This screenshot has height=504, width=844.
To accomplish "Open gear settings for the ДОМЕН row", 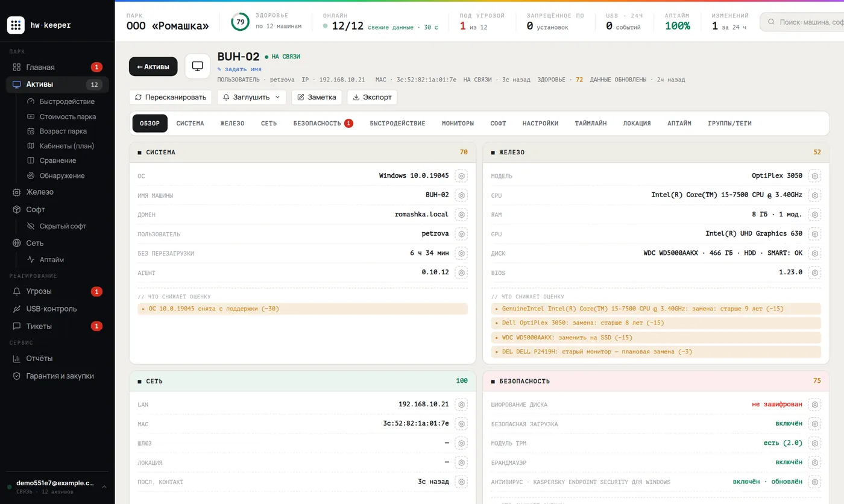I will 461,215.
